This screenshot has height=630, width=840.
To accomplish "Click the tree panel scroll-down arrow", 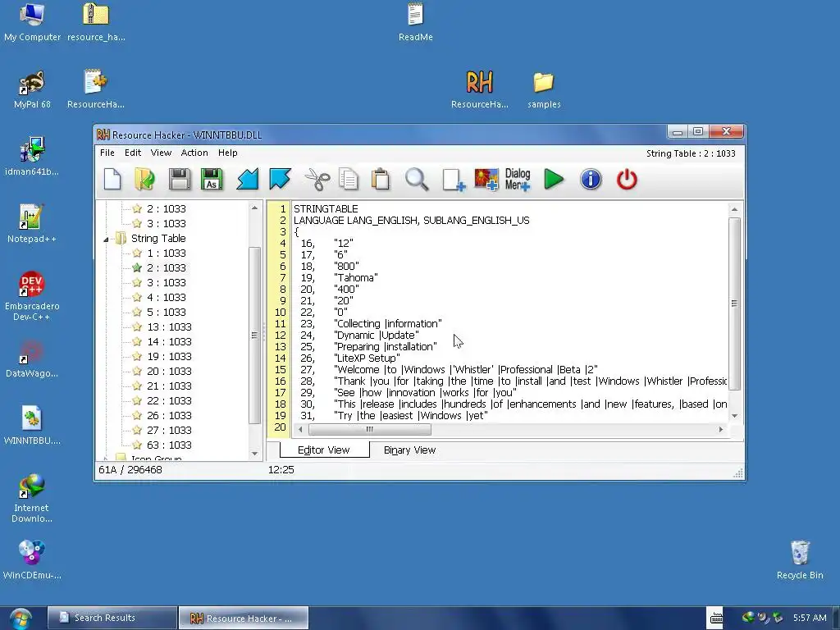I will point(254,454).
